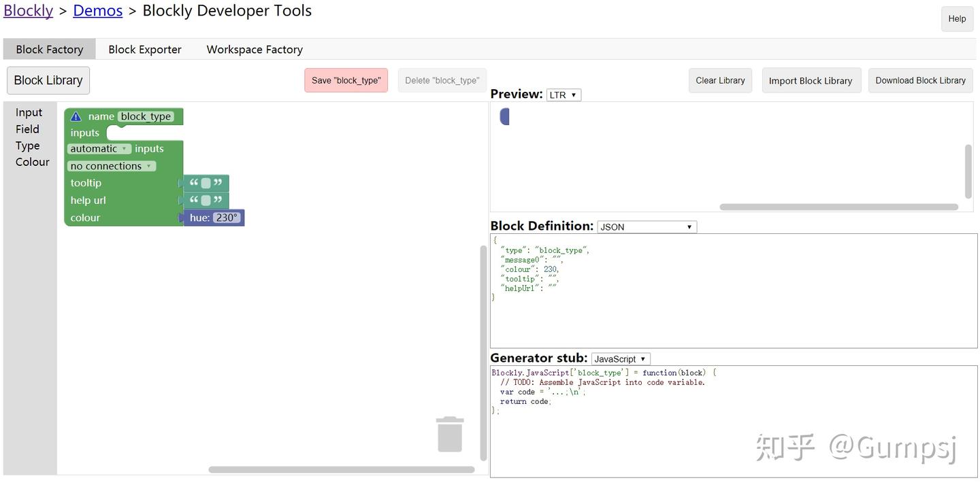
Task: Click the preview block shape
Action: click(504, 116)
